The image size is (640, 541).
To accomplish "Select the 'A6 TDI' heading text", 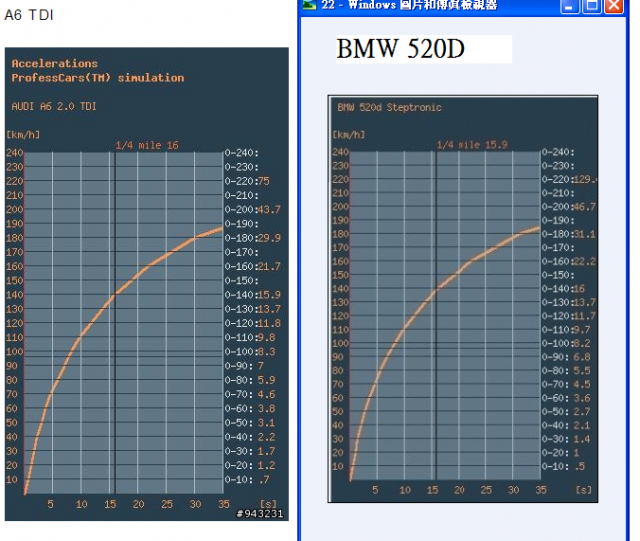I will [29, 15].
